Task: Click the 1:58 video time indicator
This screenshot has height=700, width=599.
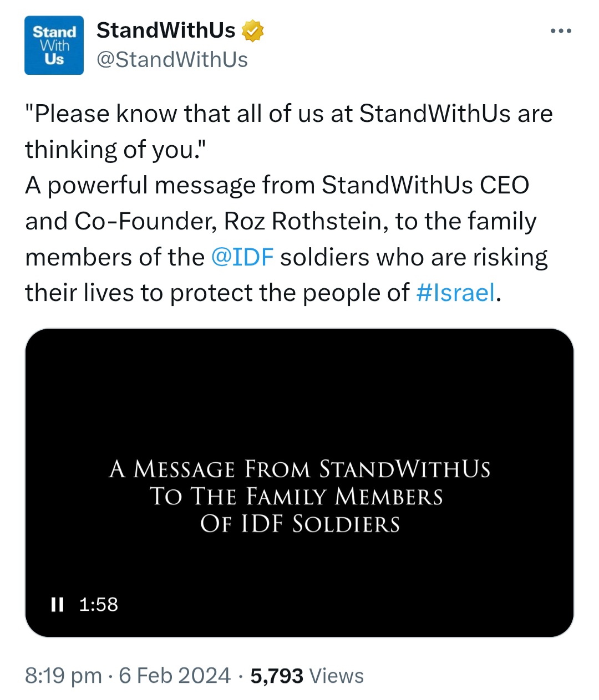Action: 99,604
